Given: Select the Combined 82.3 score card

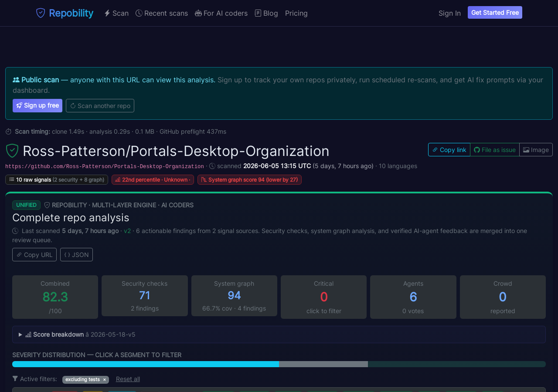Looking at the screenshot, I should click(55, 297).
